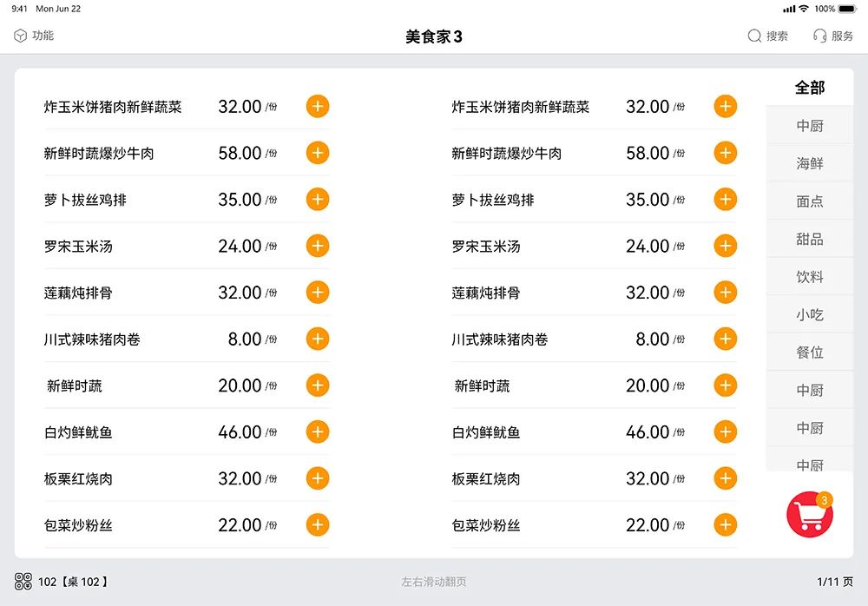The height and width of the screenshot is (606, 868).
Task: Open the 服务 headset icon
Action: coord(819,36)
